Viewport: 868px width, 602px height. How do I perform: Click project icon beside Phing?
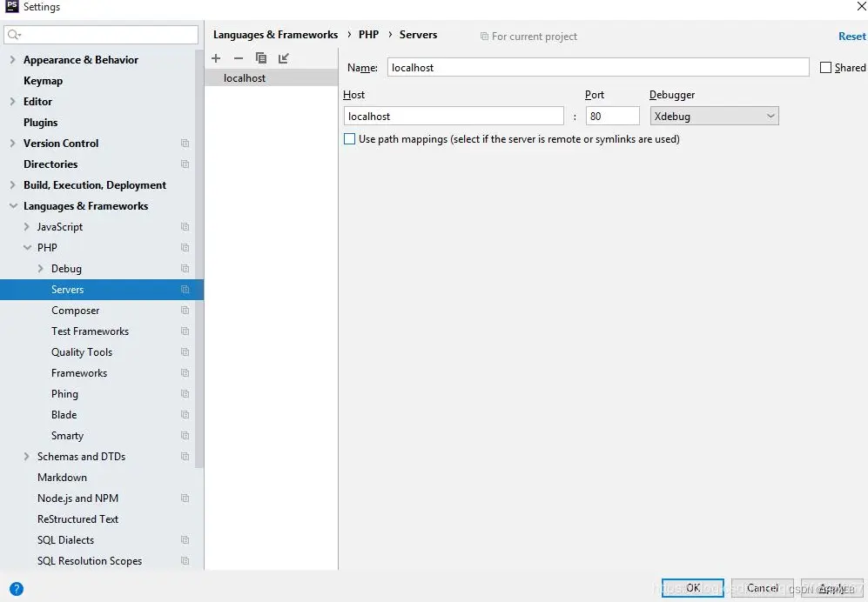pyautogui.click(x=185, y=394)
